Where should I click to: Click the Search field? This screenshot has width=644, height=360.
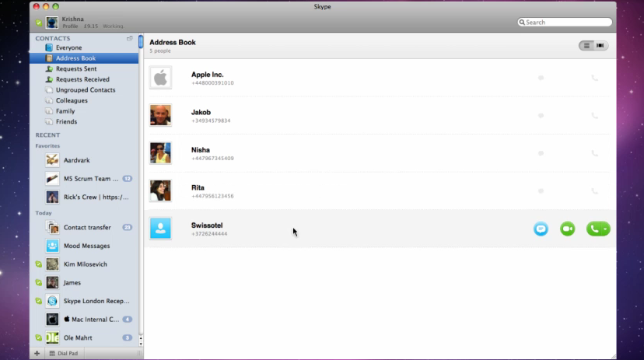(x=565, y=23)
